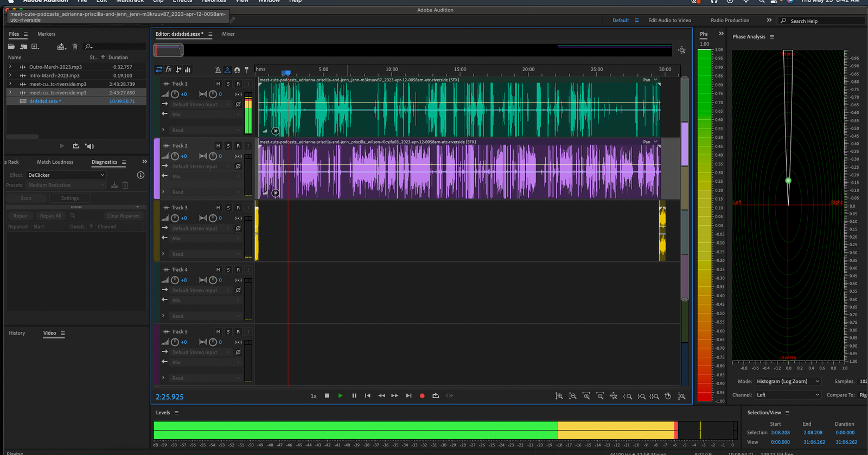Mute Track 4

(x=218, y=270)
